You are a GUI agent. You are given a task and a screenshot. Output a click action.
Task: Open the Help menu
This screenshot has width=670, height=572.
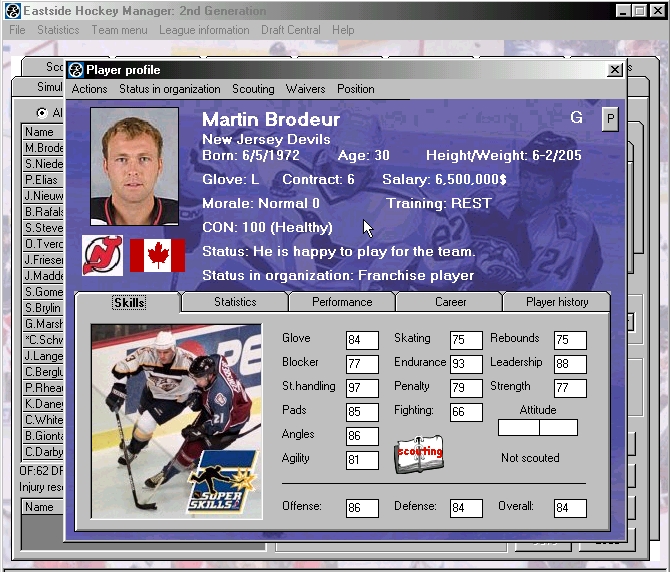pyautogui.click(x=343, y=30)
